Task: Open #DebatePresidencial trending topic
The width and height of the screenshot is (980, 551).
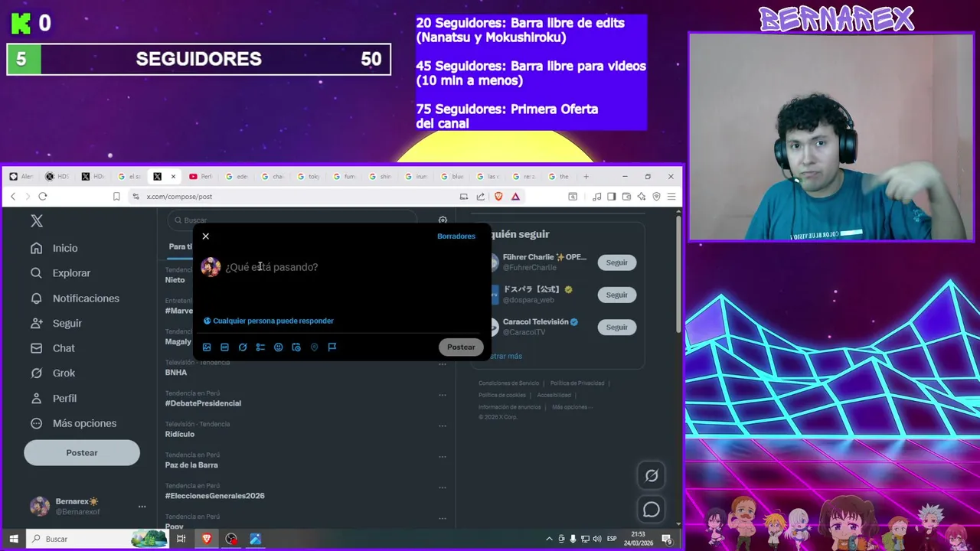Action: tap(203, 403)
